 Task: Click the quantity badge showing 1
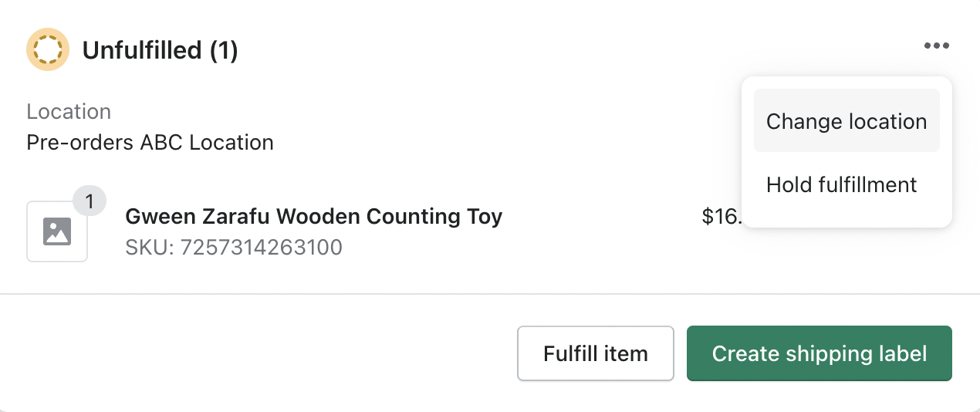pyautogui.click(x=90, y=202)
